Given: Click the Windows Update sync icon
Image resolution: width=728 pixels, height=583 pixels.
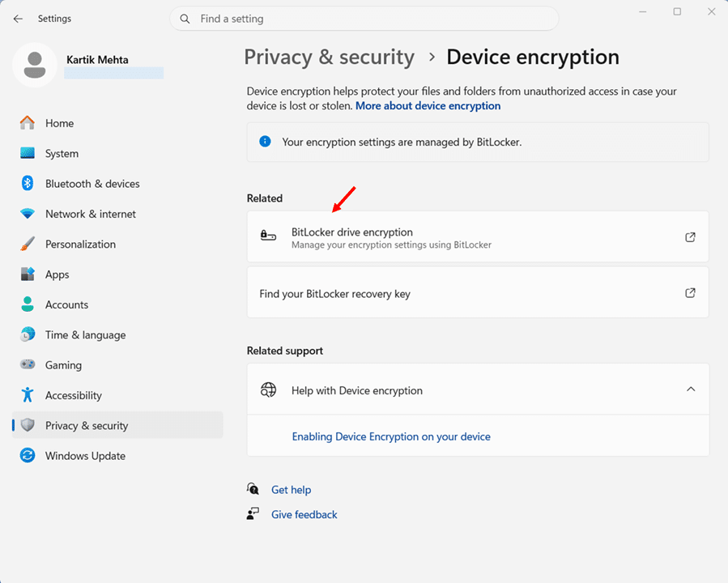Looking at the screenshot, I should 28,456.
